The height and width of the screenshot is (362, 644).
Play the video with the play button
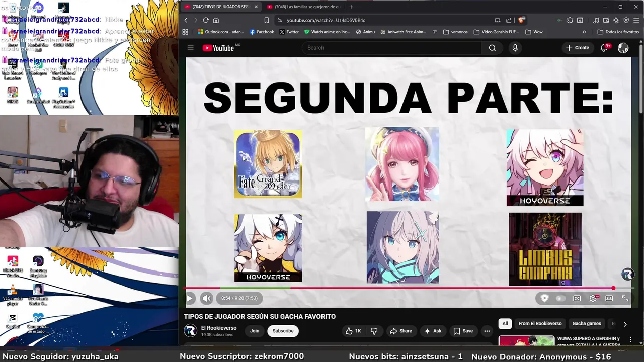tap(190, 298)
